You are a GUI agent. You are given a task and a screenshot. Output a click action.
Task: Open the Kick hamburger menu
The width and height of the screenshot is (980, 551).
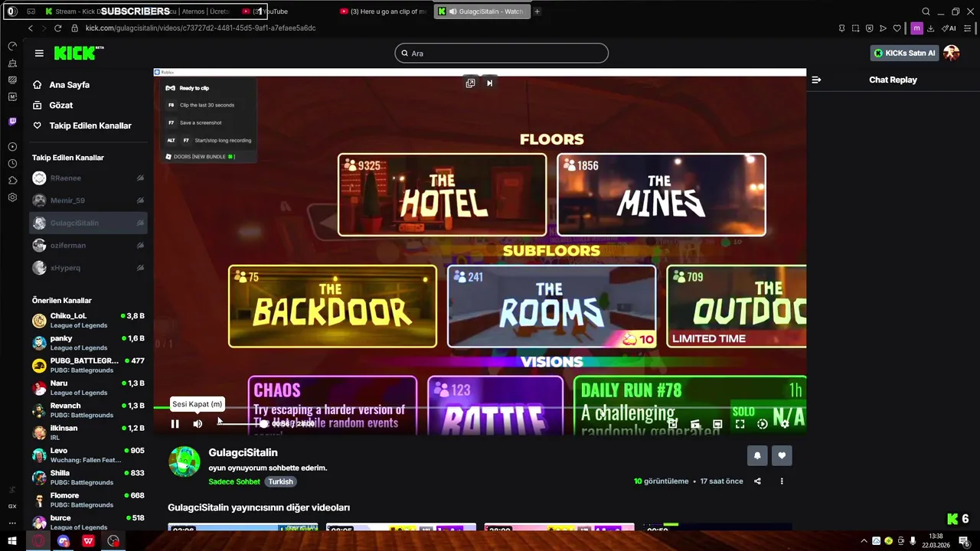click(x=39, y=53)
